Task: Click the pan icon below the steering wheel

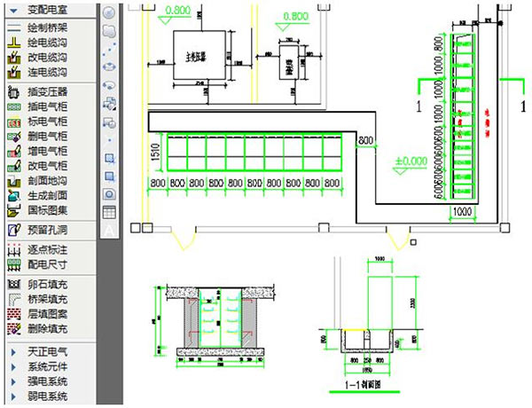Action: click(109, 31)
